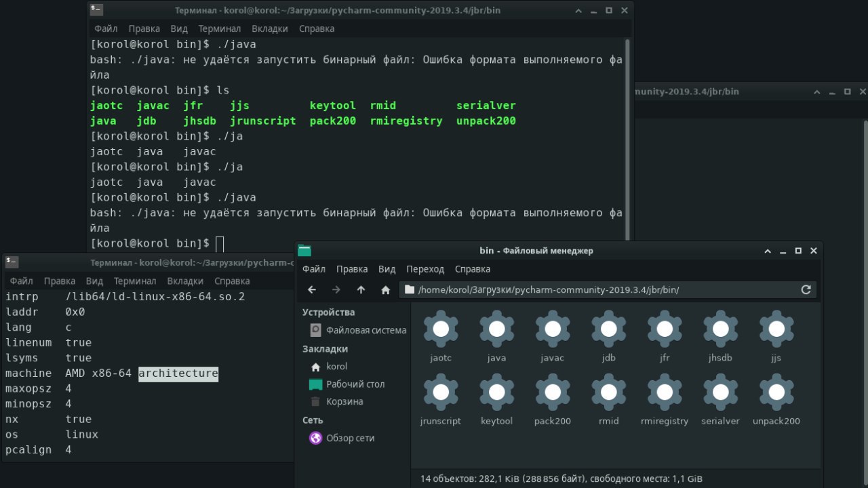Image resolution: width=868 pixels, height=488 pixels.
Task: Select the rmiregistry file icon
Action: (x=665, y=392)
